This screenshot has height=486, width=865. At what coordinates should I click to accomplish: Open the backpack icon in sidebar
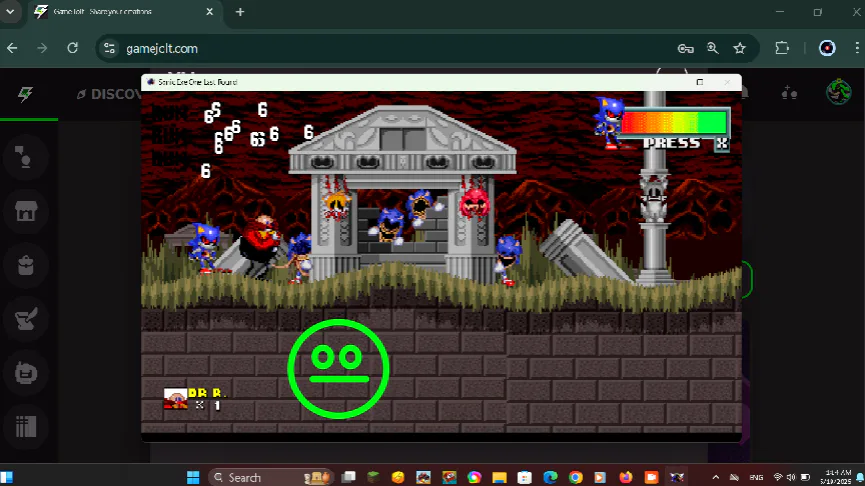pyautogui.click(x=25, y=265)
